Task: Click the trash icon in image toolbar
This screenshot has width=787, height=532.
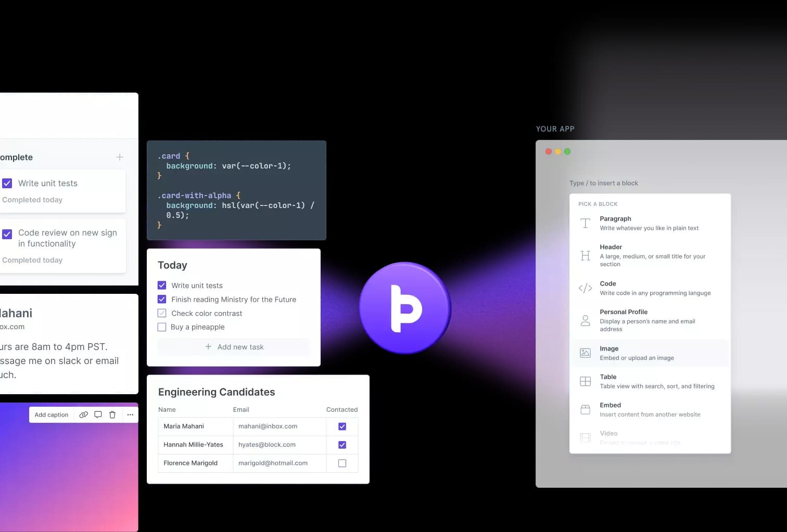Action: (112, 414)
